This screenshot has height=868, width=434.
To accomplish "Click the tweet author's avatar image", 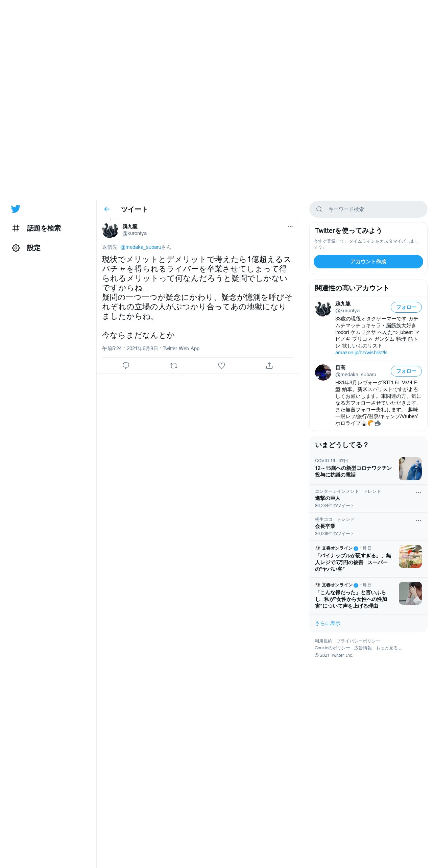I will pyautogui.click(x=110, y=230).
